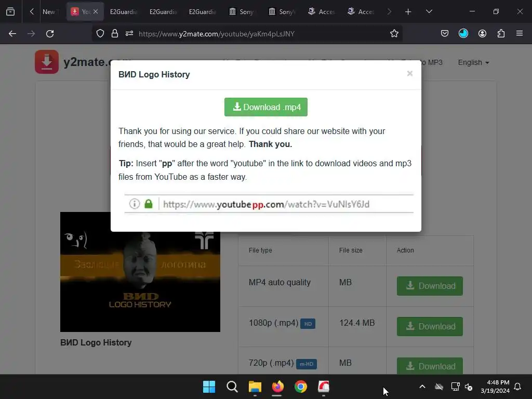Open the tracking protection shield icon
The width and height of the screenshot is (532, 399).
click(x=100, y=33)
